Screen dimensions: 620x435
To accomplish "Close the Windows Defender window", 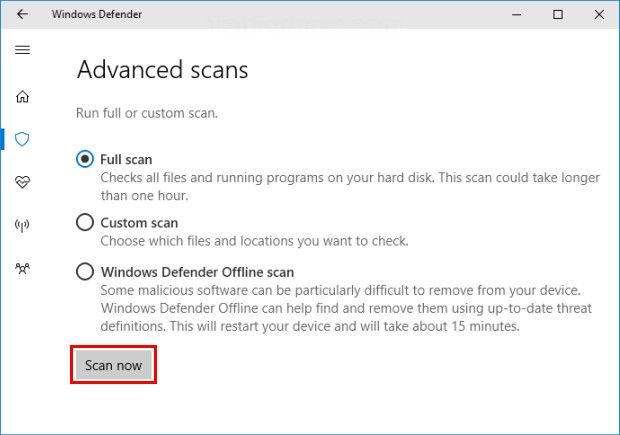I will [599, 15].
